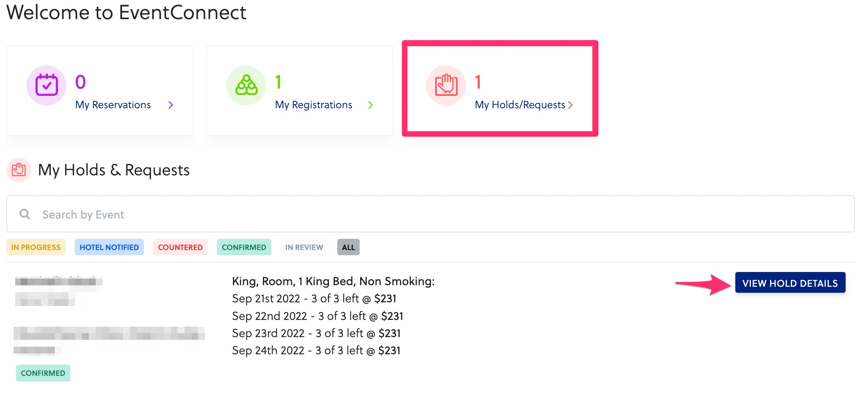Open the arrow next to My Reservations
This screenshot has height=401, width=868.
(x=171, y=105)
